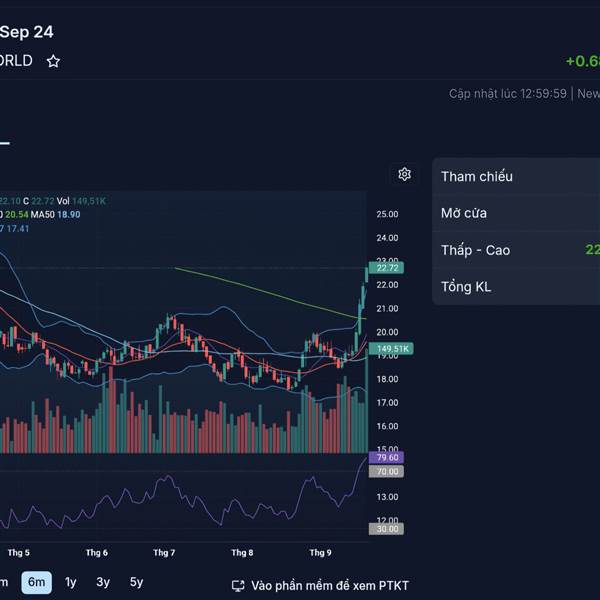Open chart settings gear icon
Screen dimensions: 600x600
[x=404, y=174]
